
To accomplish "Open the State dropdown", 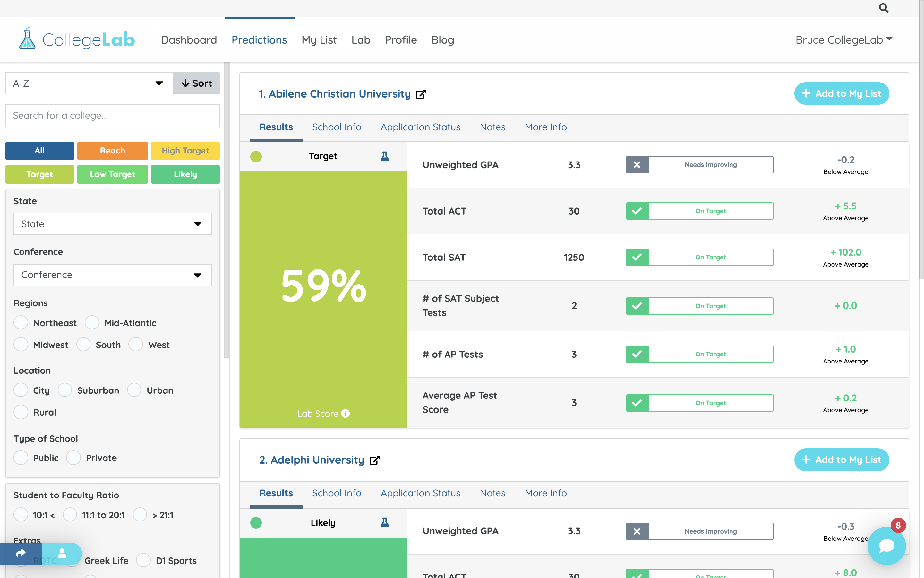I will (112, 224).
